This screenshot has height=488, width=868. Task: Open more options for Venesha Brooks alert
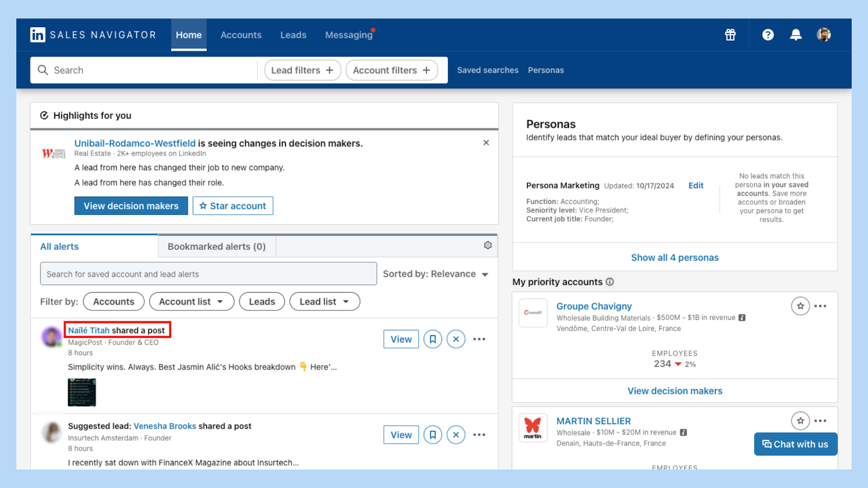479,434
